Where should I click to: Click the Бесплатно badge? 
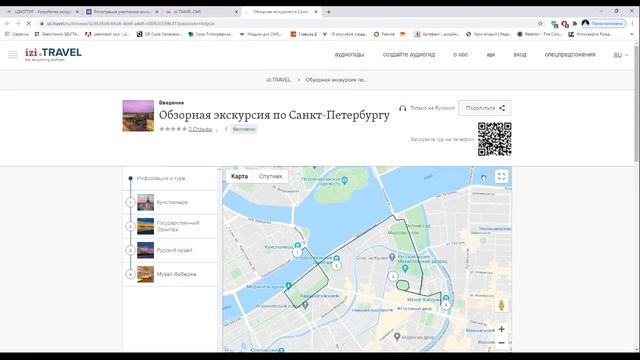point(244,129)
